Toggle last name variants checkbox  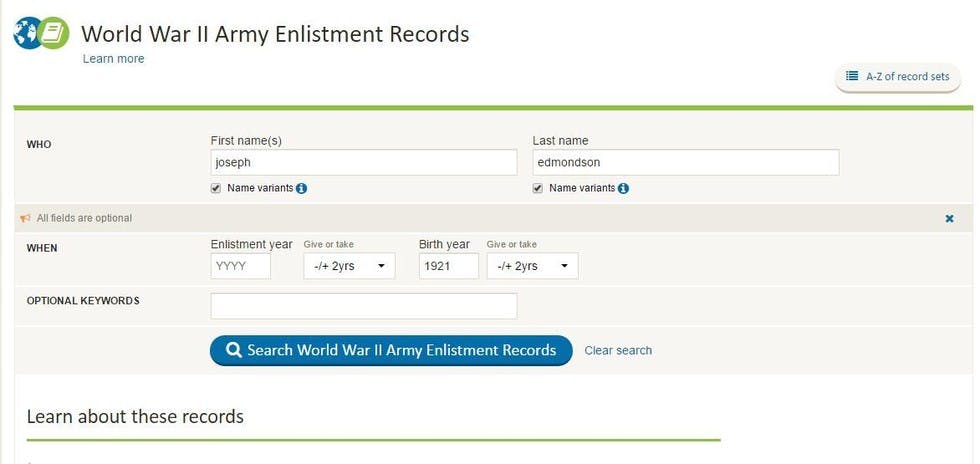coord(538,188)
